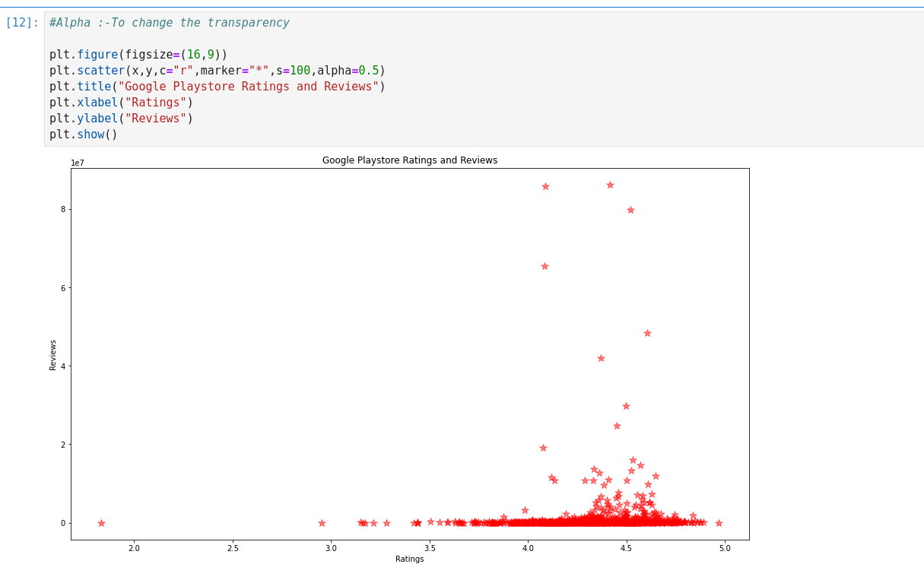Click the 2.5 tick label on x-axis

tap(233, 548)
